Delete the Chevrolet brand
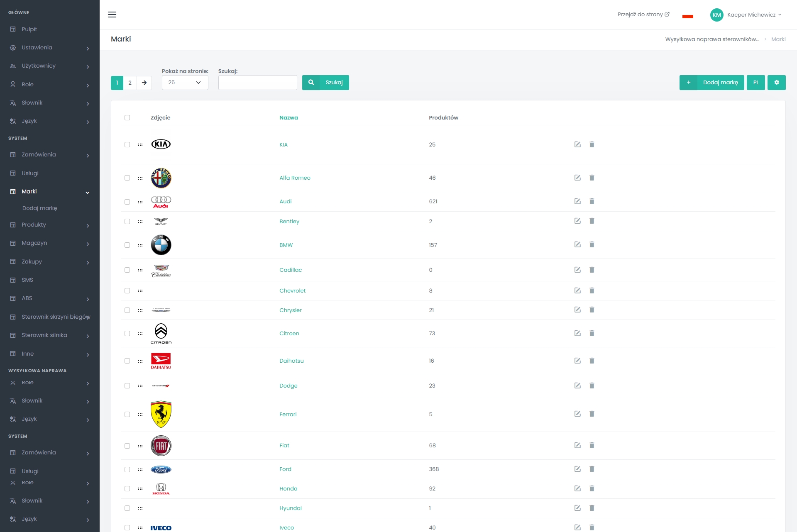Screen dimensions: 797x532 pos(592,290)
